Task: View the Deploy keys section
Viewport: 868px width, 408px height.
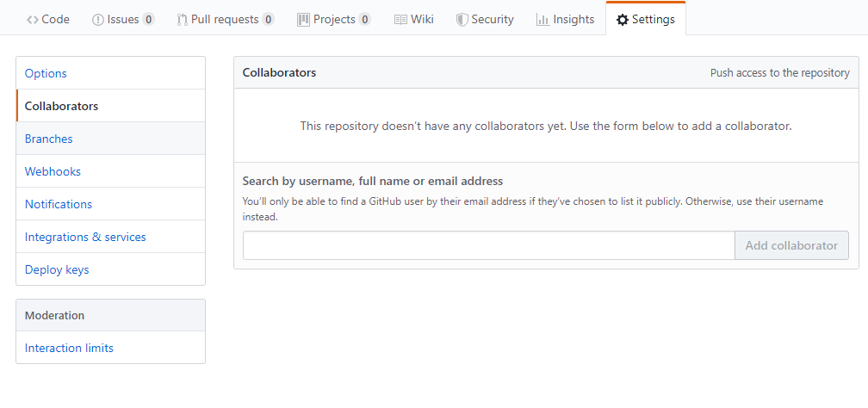Action: click(x=57, y=269)
